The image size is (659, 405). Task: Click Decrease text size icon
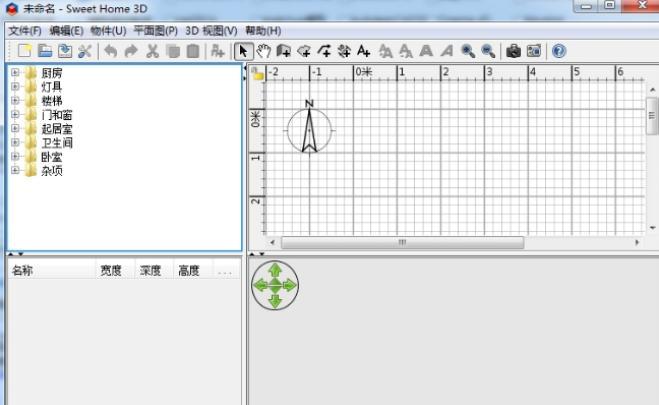[x=406, y=51]
